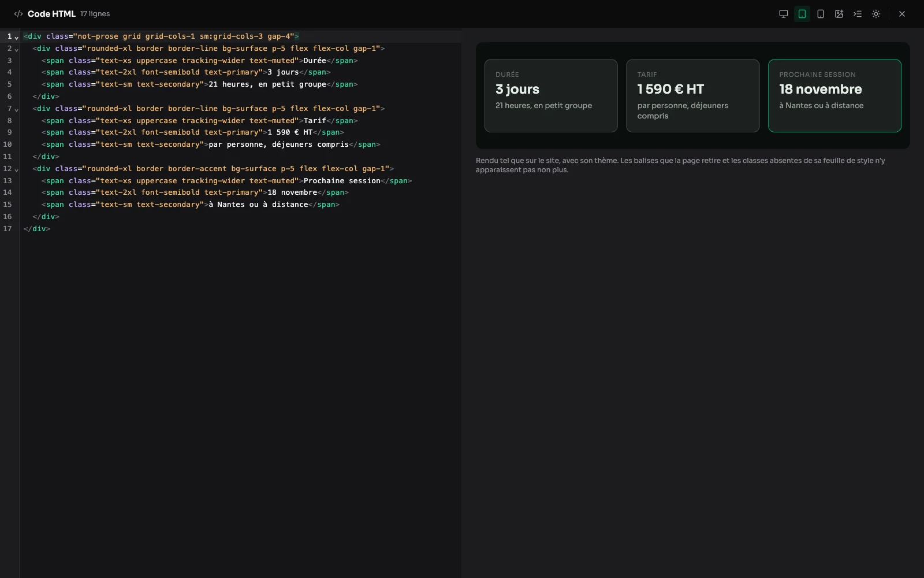This screenshot has width=924, height=578.
Task: Toggle light theme with sun icon
Action: tap(876, 14)
